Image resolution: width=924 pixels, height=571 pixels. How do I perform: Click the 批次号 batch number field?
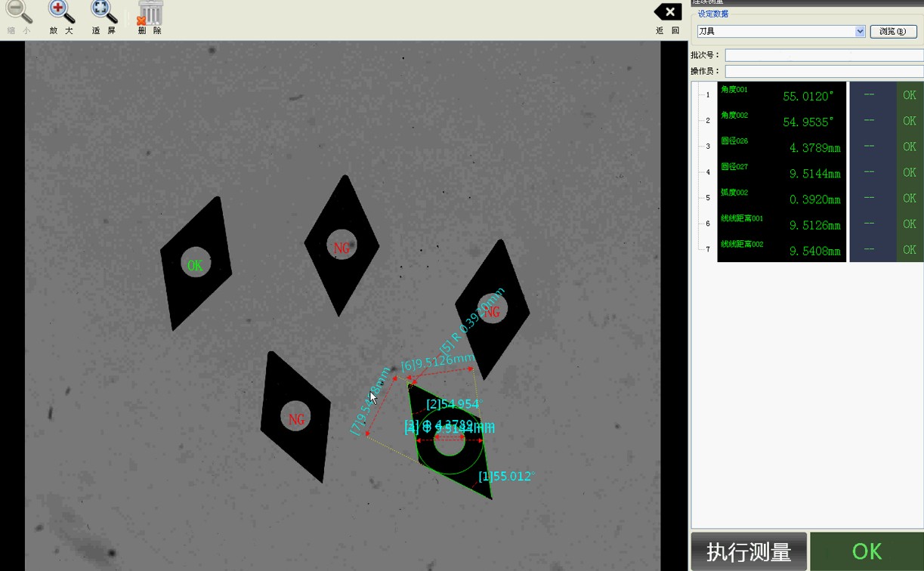point(824,55)
